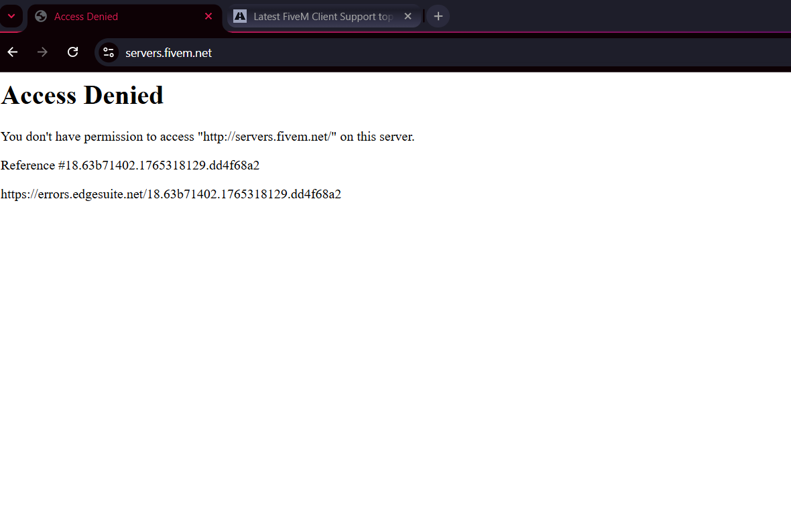Select the servers.fivem.net URL text
Screen dimensions: 791x532
click(168, 52)
